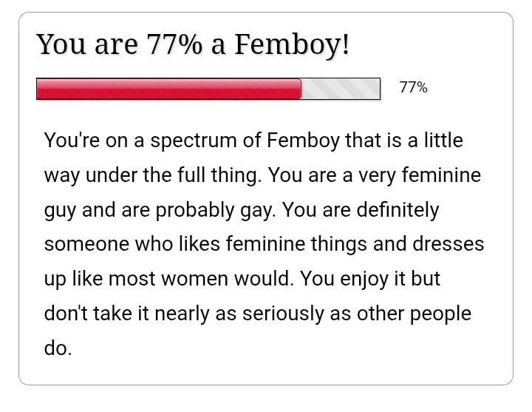Click the "You are 77% a Femboy!" heading
Viewport: 532px width, 412px height.
(193, 44)
